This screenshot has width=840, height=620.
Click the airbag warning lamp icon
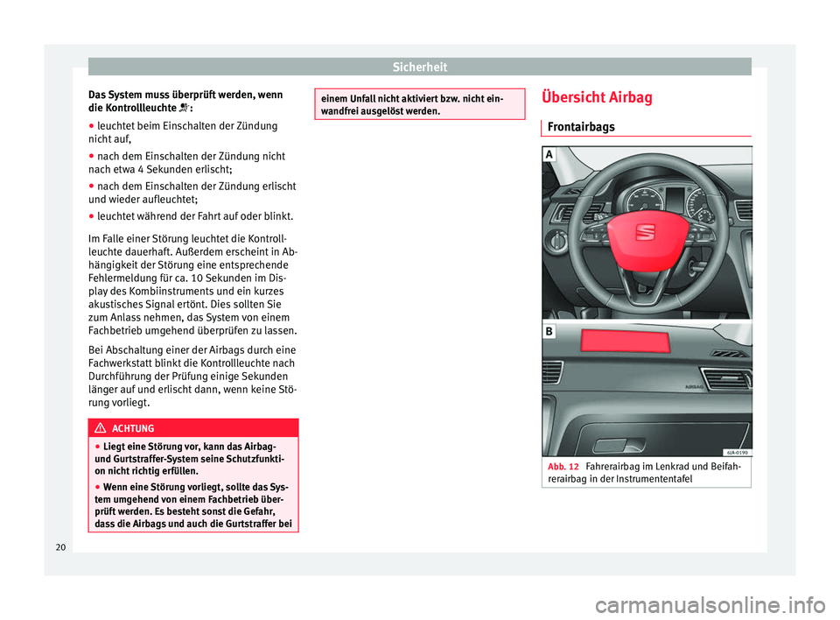(x=184, y=108)
